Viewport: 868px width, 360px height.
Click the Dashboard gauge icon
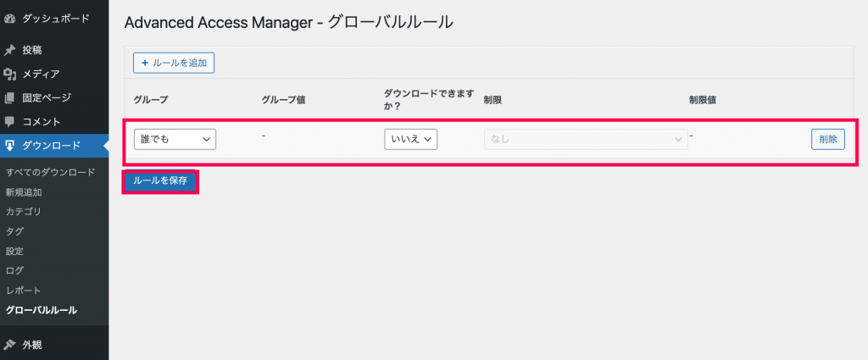8,19
